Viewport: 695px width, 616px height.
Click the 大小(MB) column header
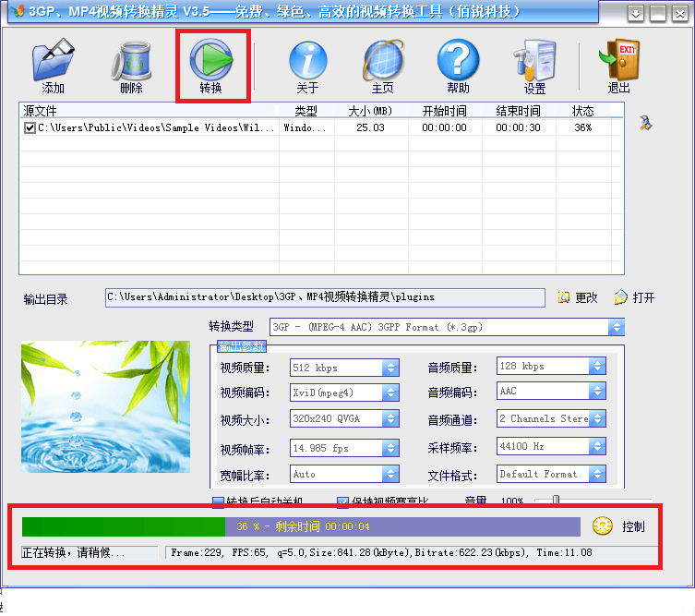coord(371,111)
